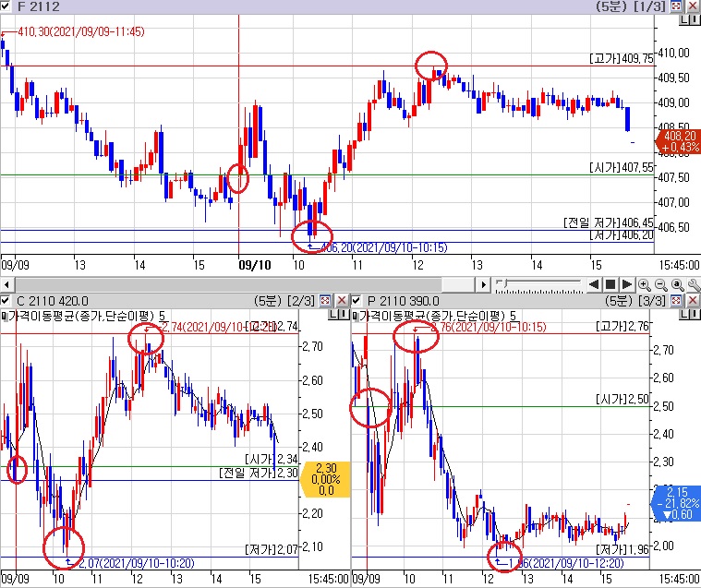The width and height of the screenshot is (701, 588).
Task: Click the scale toggle icons in P 2110 chart
Action: [x=689, y=315]
